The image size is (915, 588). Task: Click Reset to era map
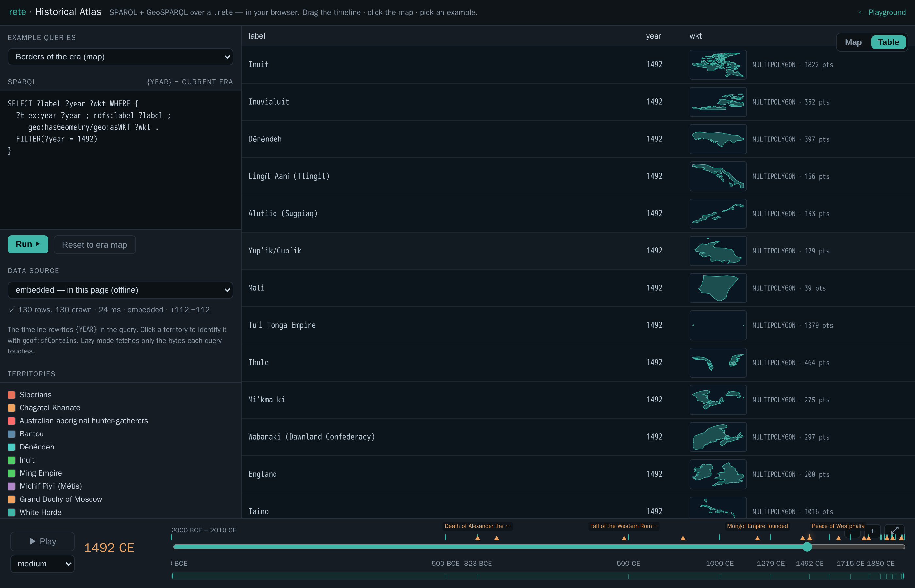pyautogui.click(x=94, y=245)
